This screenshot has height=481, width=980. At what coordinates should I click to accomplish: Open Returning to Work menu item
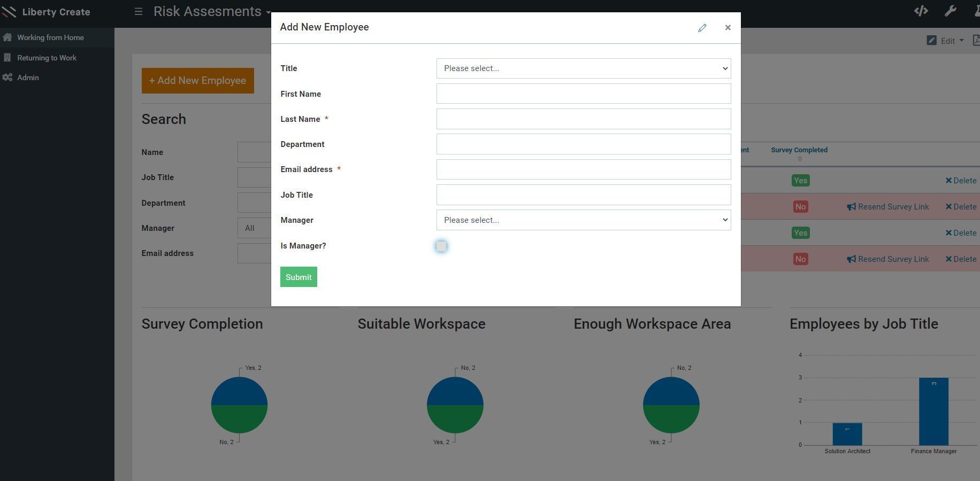point(47,58)
